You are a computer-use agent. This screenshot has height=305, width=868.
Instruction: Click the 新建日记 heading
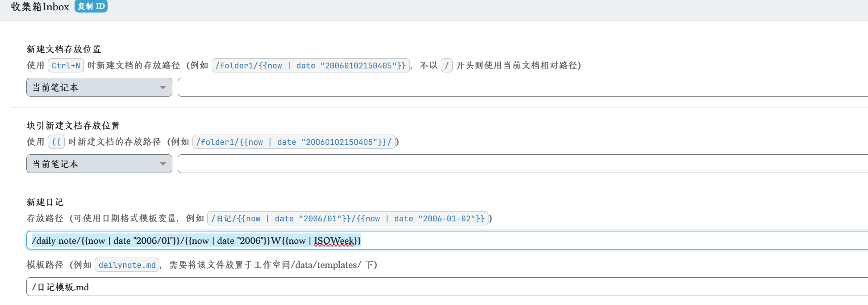coord(45,202)
